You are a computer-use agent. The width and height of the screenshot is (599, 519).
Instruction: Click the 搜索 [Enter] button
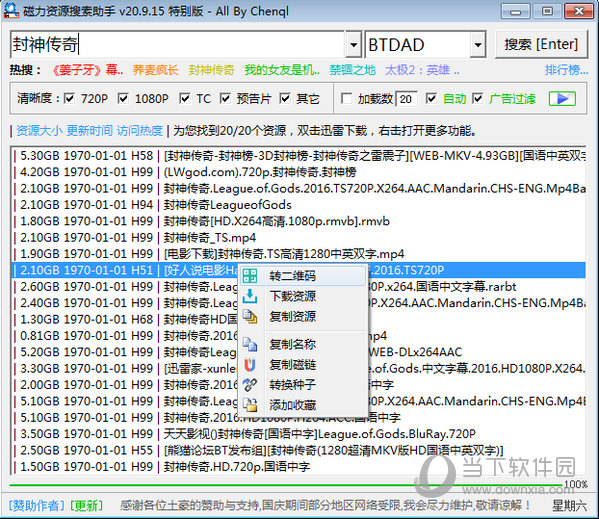(541, 44)
